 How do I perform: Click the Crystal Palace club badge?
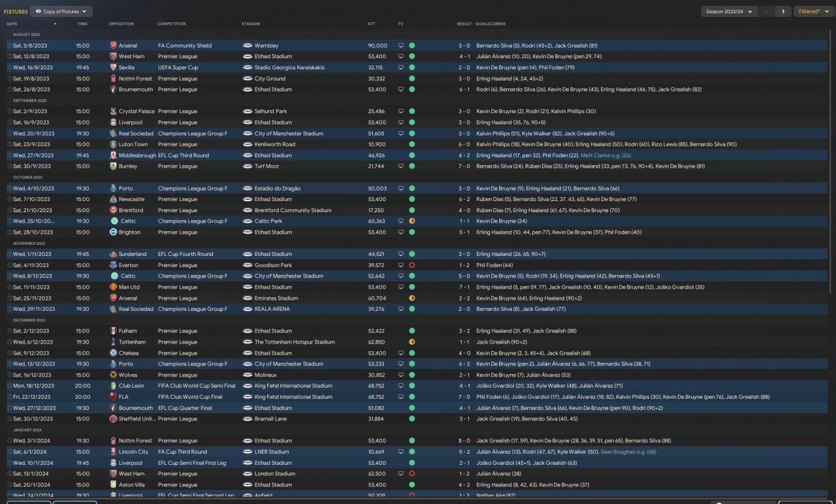tap(114, 112)
